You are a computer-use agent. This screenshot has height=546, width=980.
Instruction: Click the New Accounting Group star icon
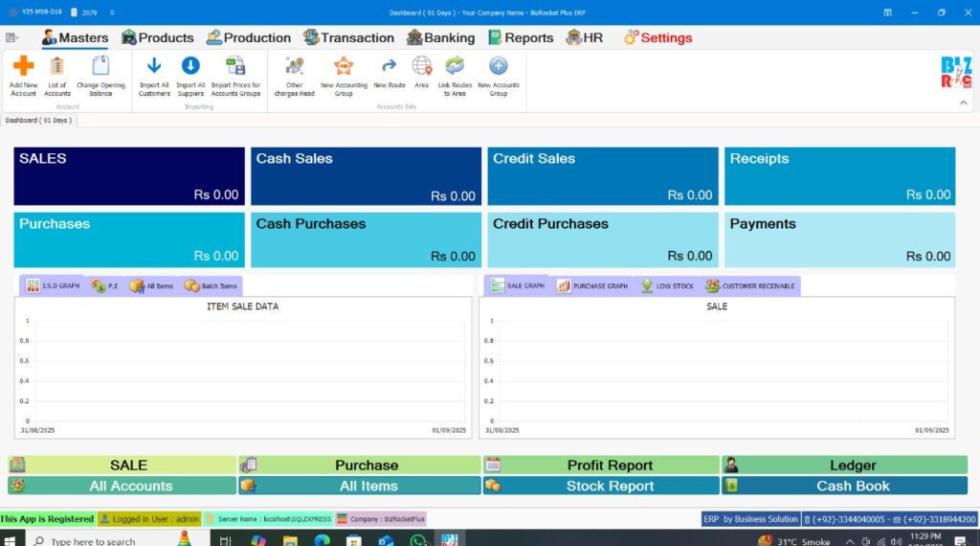(344, 66)
